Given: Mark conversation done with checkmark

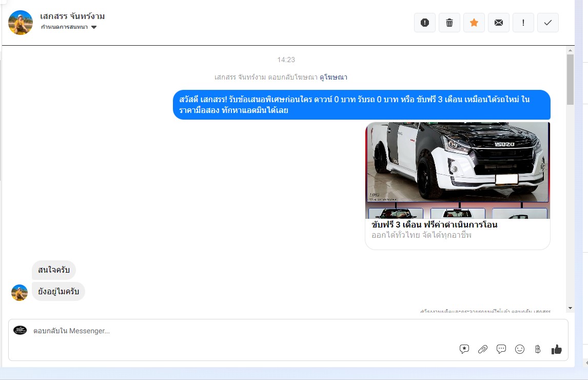Looking at the screenshot, I should coord(548,23).
